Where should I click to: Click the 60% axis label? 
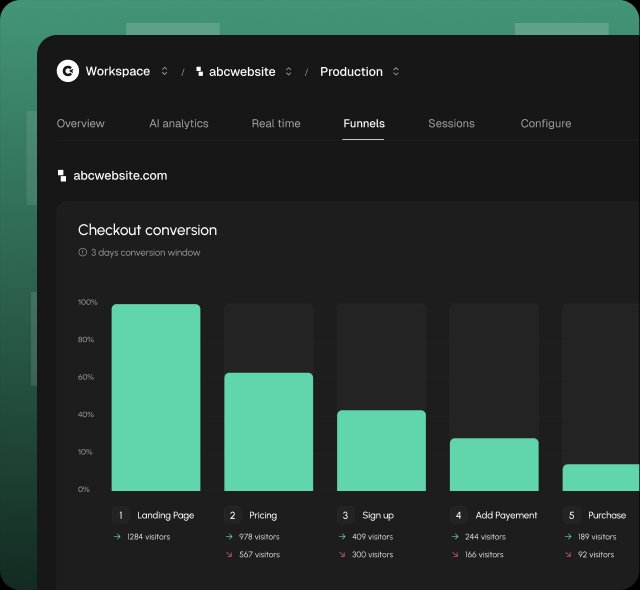(x=86, y=377)
